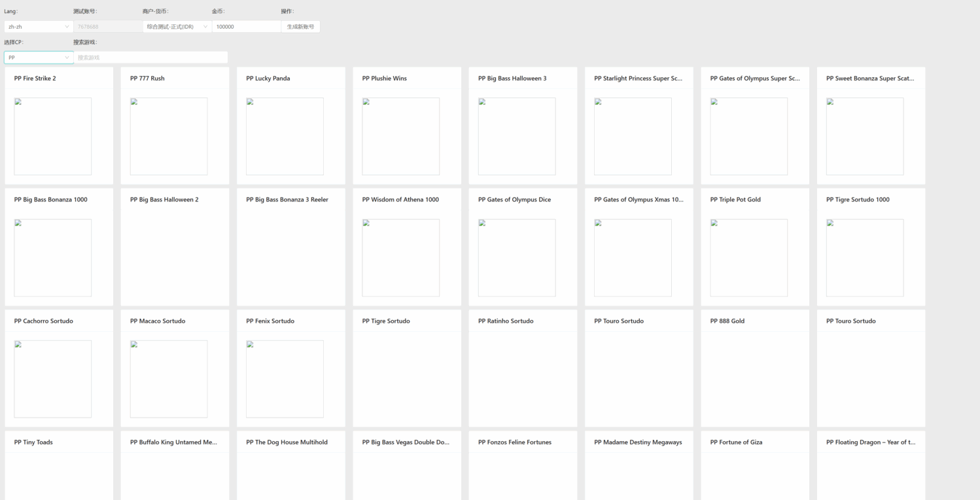Open the Lang zh-zh dropdown
Image resolution: width=980 pixels, height=500 pixels.
click(39, 27)
